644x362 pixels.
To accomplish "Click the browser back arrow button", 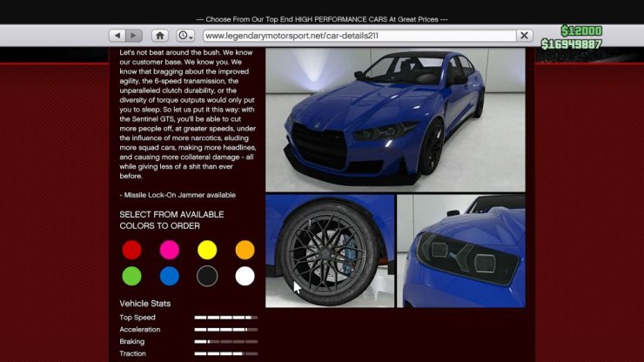I will [x=117, y=36].
